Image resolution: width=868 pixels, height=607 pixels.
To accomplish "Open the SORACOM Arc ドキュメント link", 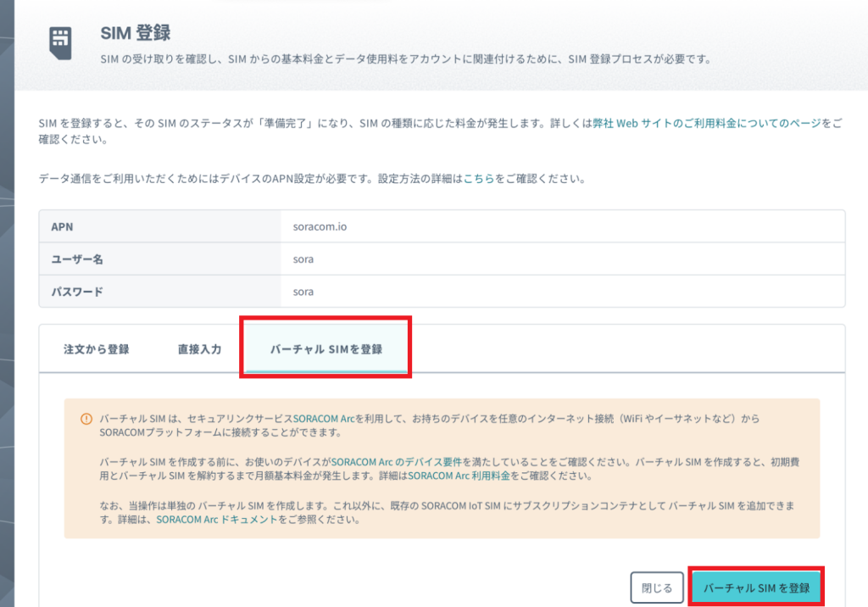I will 216,519.
